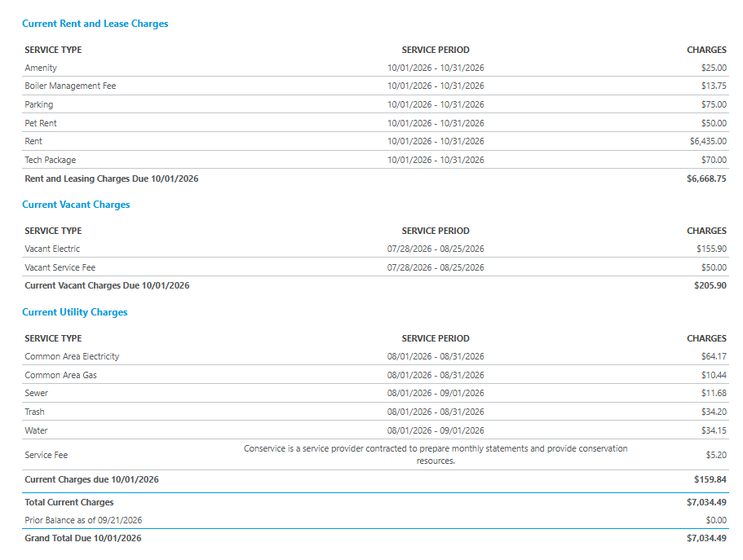Screen dimensions: 743x560
Task: Click the Sewer service period dates
Action: (x=436, y=393)
